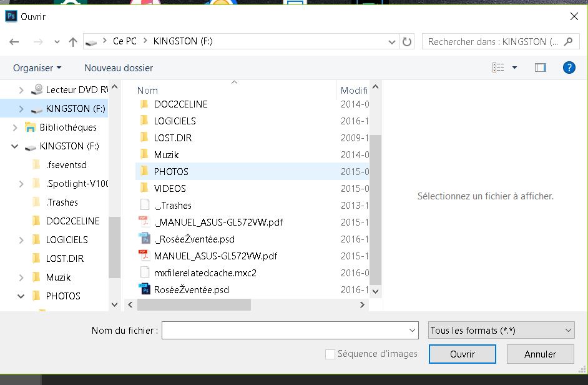The width and height of the screenshot is (588, 385).
Task: Open the Tous les formats dropdown
Action: [501, 331]
